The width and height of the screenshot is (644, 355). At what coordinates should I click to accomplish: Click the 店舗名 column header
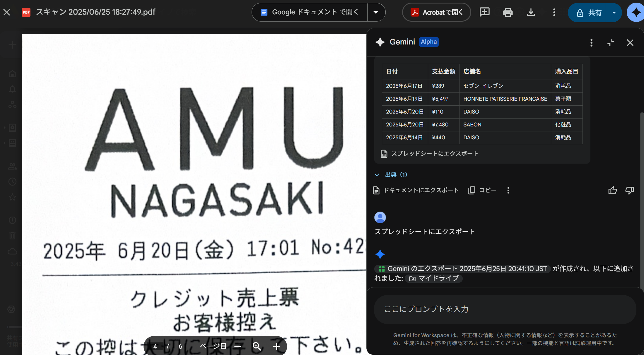point(505,72)
